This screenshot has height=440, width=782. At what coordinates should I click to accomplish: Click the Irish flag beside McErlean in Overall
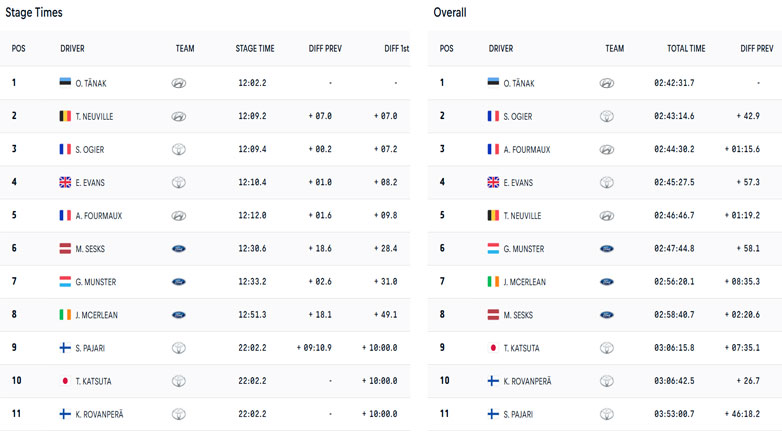(493, 281)
